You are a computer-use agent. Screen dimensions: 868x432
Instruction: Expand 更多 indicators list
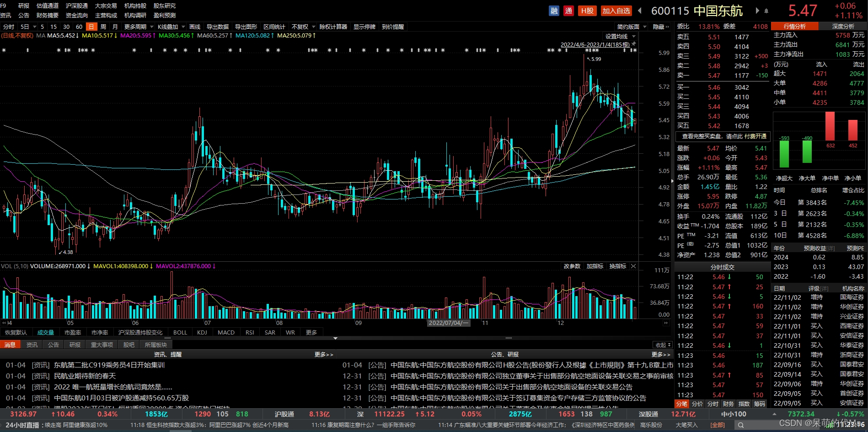click(311, 332)
